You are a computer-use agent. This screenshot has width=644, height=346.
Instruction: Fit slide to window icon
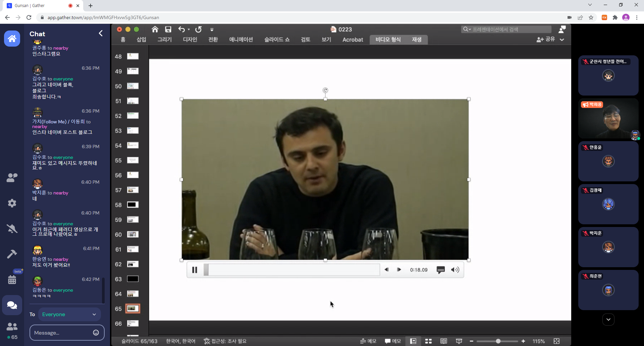tap(557, 341)
